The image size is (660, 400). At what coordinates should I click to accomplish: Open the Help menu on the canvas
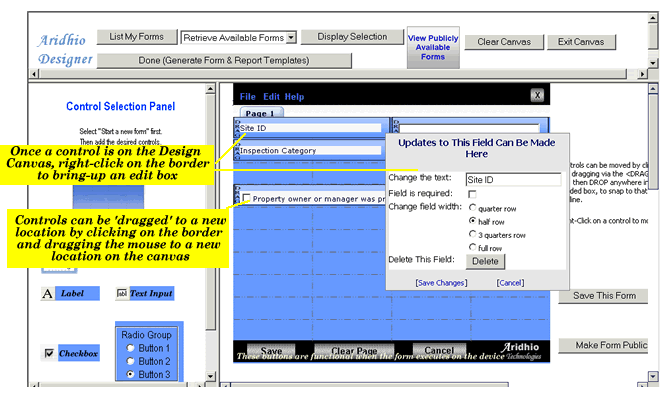point(294,97)
